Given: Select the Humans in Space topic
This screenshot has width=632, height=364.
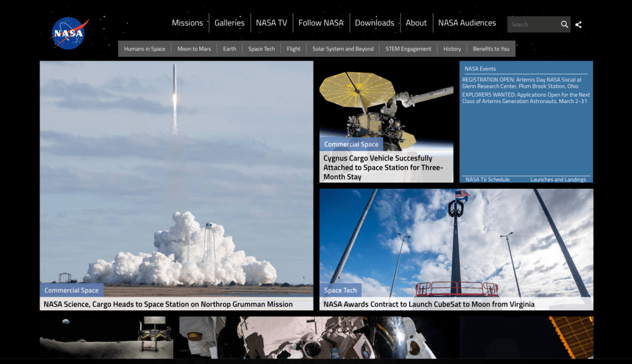Looking at the screenshot, I should click(144, 49).
